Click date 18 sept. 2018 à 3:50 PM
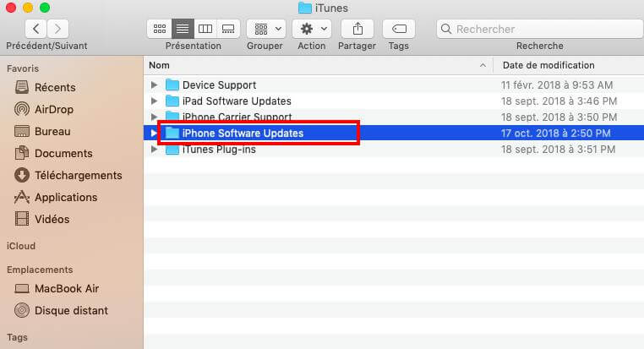Image resolution: width=644 pixels, height=349 pixels. 559,117
